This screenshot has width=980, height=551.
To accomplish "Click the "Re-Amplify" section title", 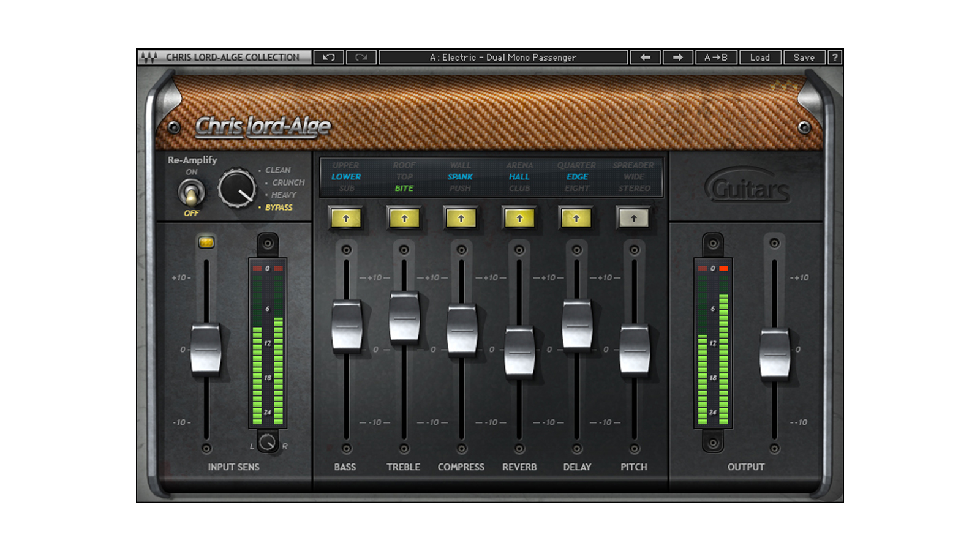I will point(192,160).
